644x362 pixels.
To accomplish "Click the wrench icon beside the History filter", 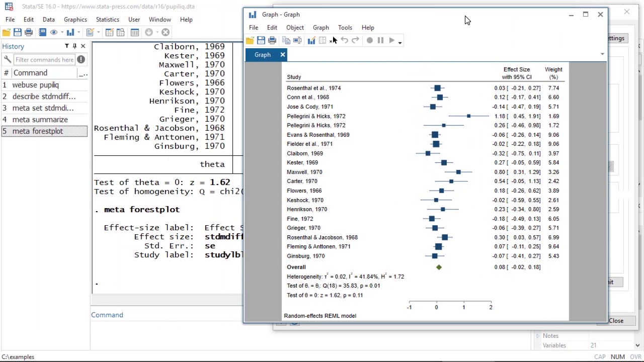I will pos(7,59).
